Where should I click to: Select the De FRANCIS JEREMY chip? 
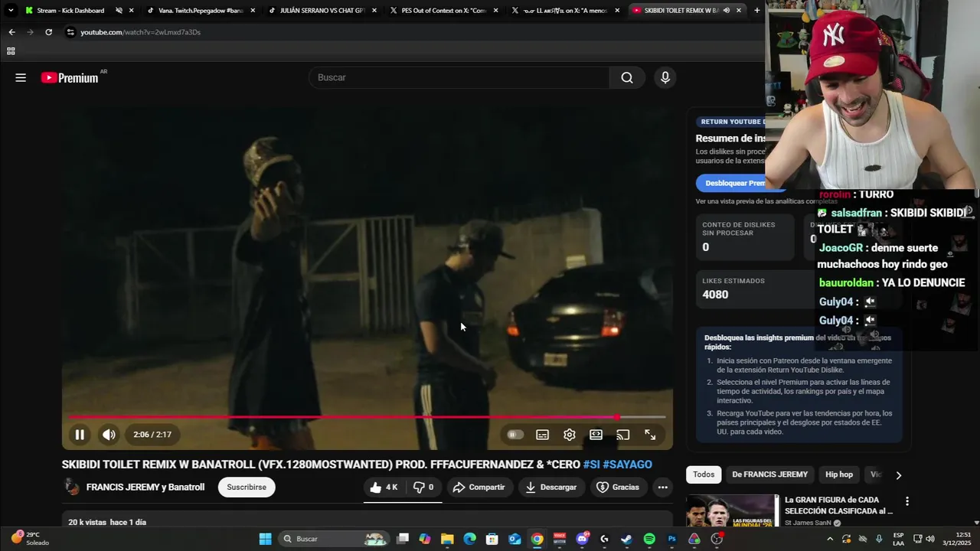coord(769,474)
